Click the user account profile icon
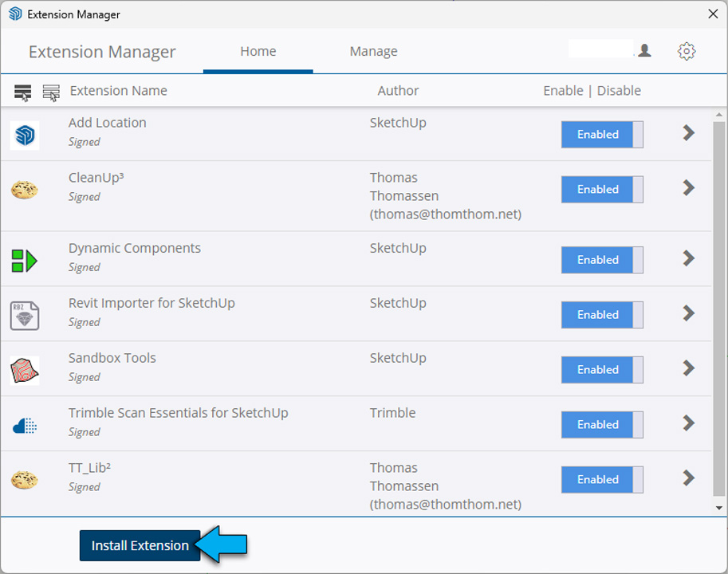Screen dimensions: 728x574 tap(644, 51)
